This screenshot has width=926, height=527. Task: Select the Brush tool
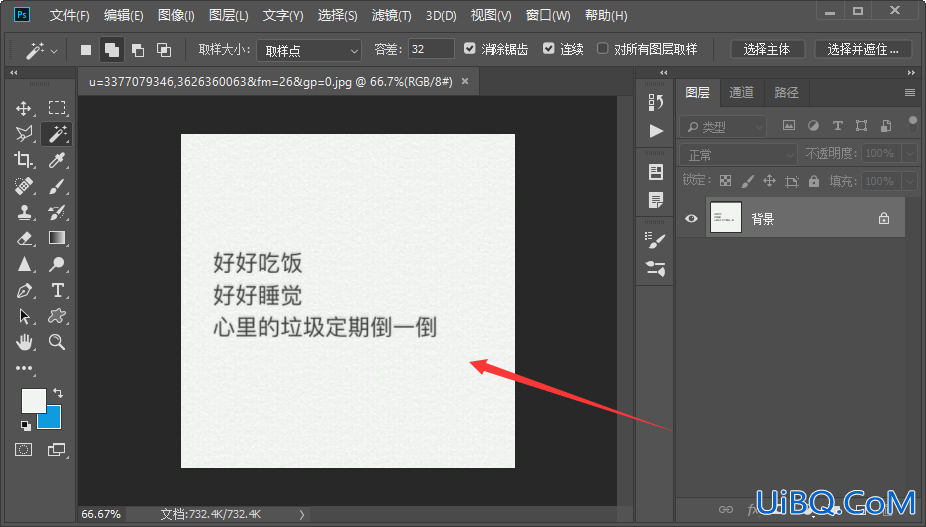pos(57,186)
